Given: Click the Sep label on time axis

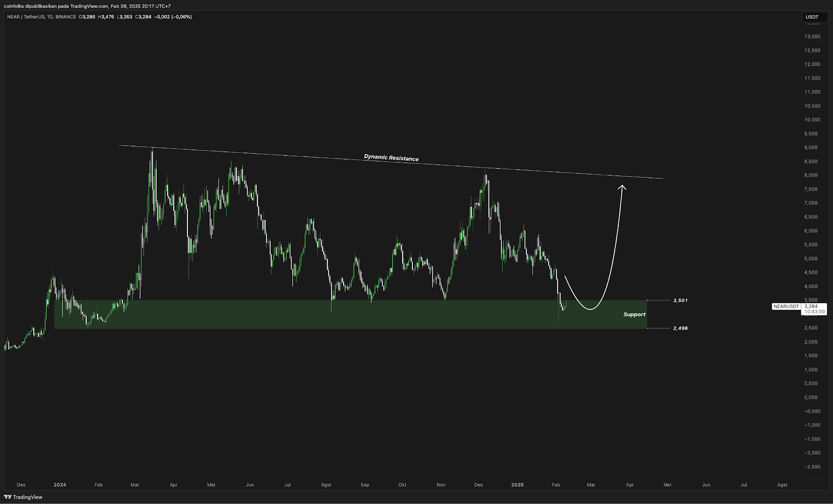Looking at the screenshot, I should (364, 485).
